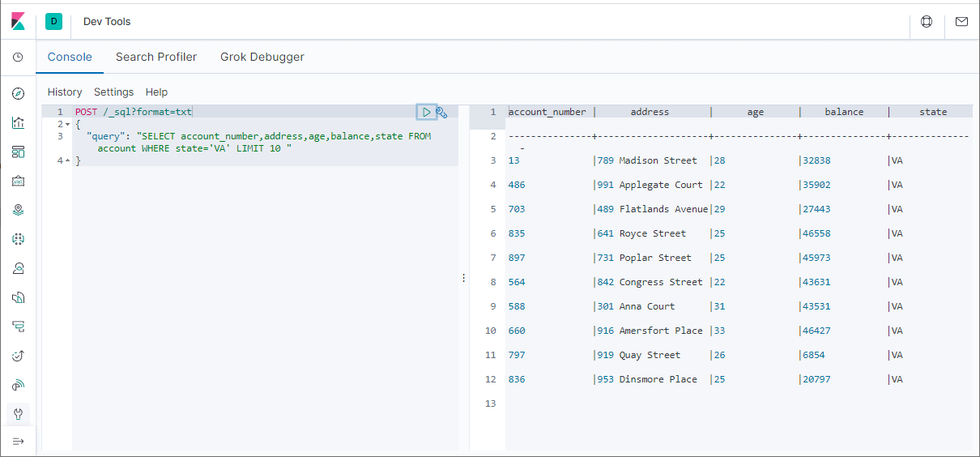The height and width of the screenshot is (457, 980).
Task: Click the Kibana logo home icon
Action: [19, 22]
